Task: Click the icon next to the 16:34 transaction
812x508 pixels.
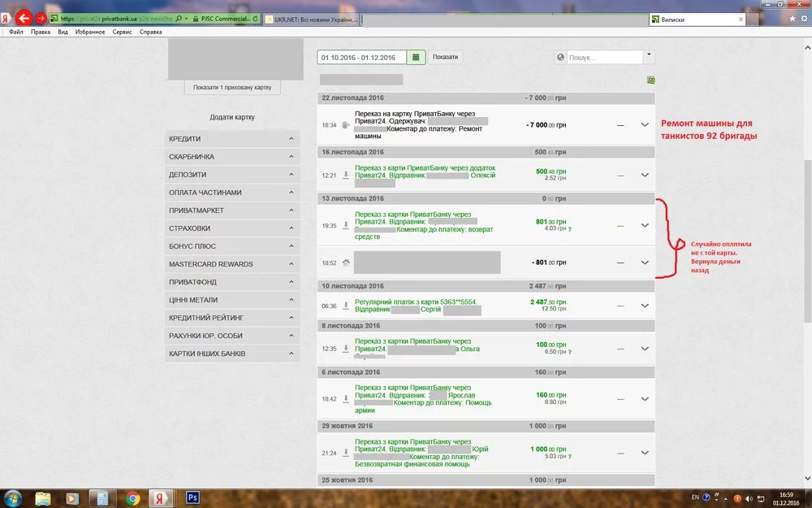Action: [345, 124]
